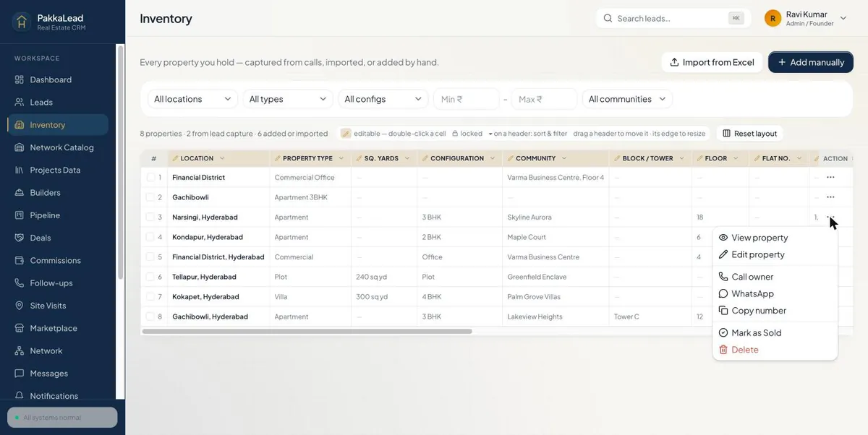Select the Marketplace store icon
The width and height of the screenshot is (868, 435).
coord(20,328)
